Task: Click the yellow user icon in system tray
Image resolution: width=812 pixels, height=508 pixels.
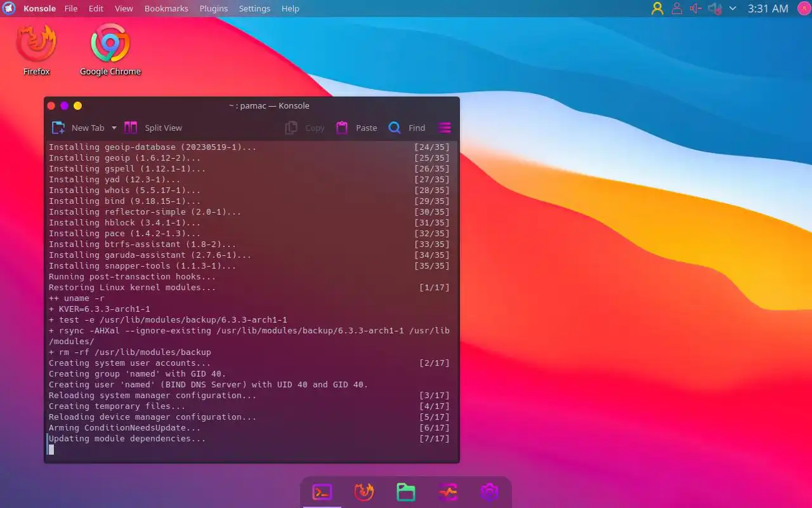Action: [x=657, y=8]
